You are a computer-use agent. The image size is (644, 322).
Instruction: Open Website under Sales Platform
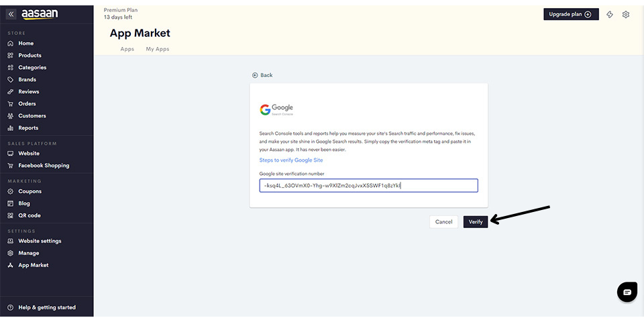pyautogui.click(x=29, y=154)
